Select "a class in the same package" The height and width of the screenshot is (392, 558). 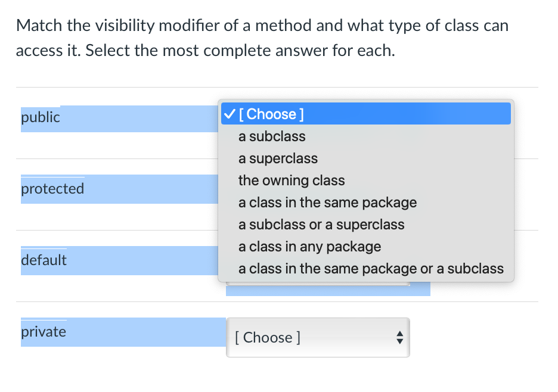click(327, 203)
